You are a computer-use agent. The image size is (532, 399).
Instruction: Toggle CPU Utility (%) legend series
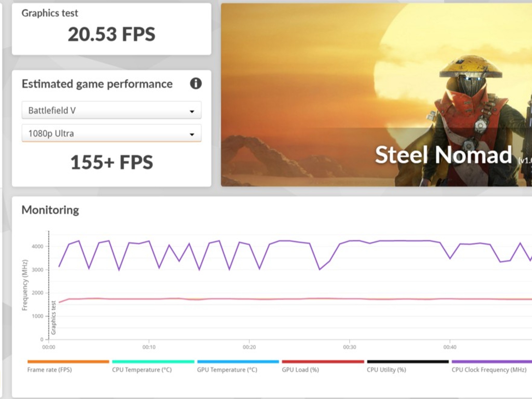[x=386, y=370]
